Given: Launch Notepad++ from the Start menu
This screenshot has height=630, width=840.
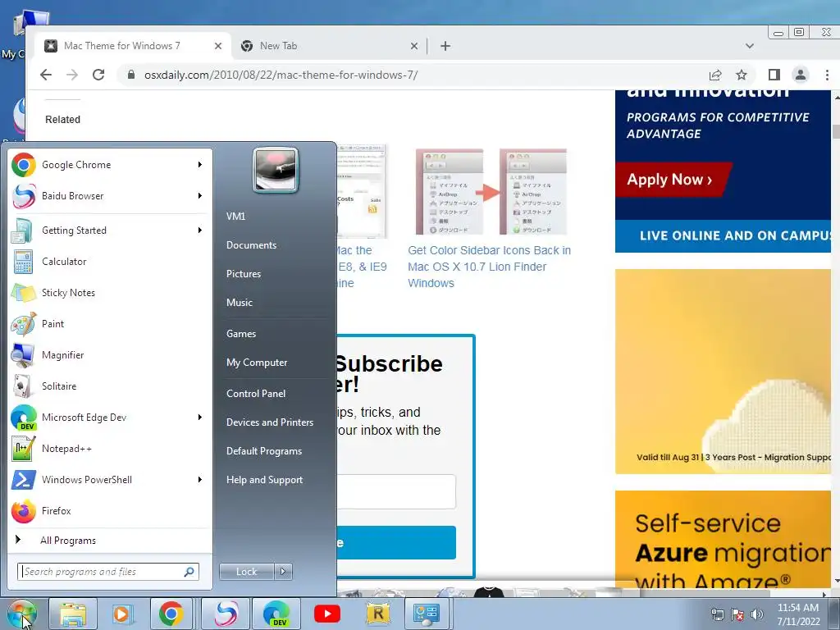Looking at the screenshot, I should 107,449.
